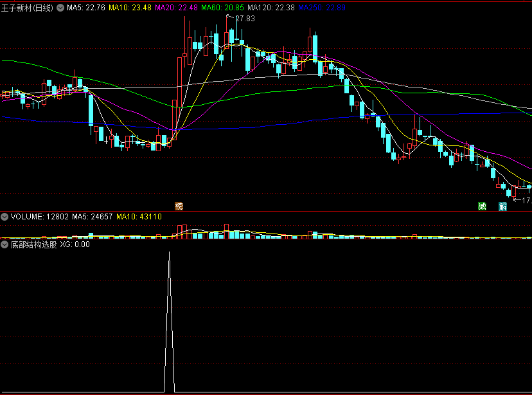Click the white XG signal spike

click(170, 323)
